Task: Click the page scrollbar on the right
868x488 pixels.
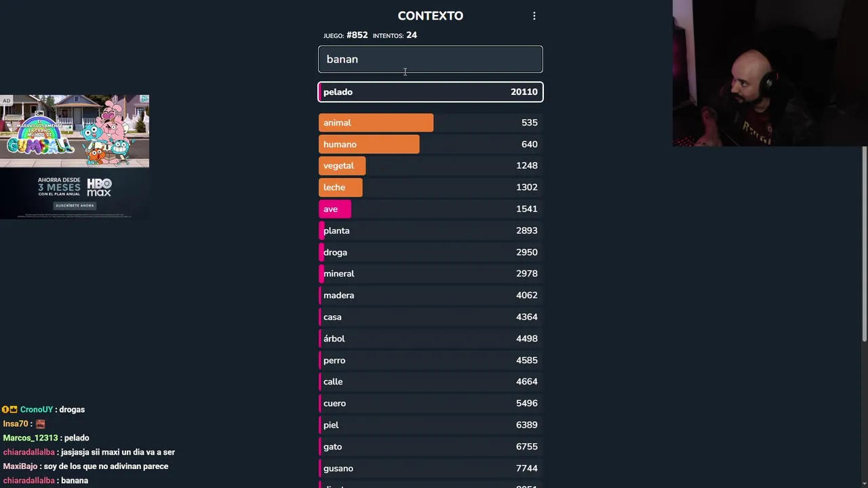Action: pos(864,244)
